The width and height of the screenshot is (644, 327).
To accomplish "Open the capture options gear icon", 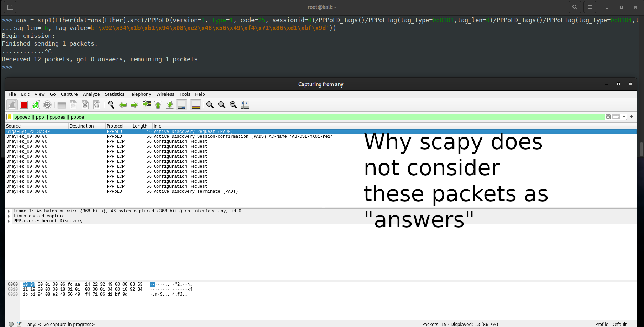I will [47, 105].
